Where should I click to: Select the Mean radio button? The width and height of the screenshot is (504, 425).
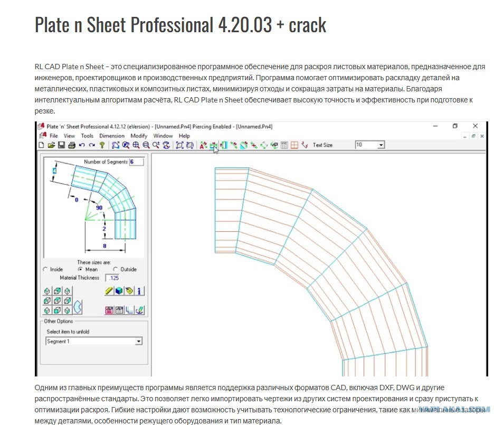point(80,269)
